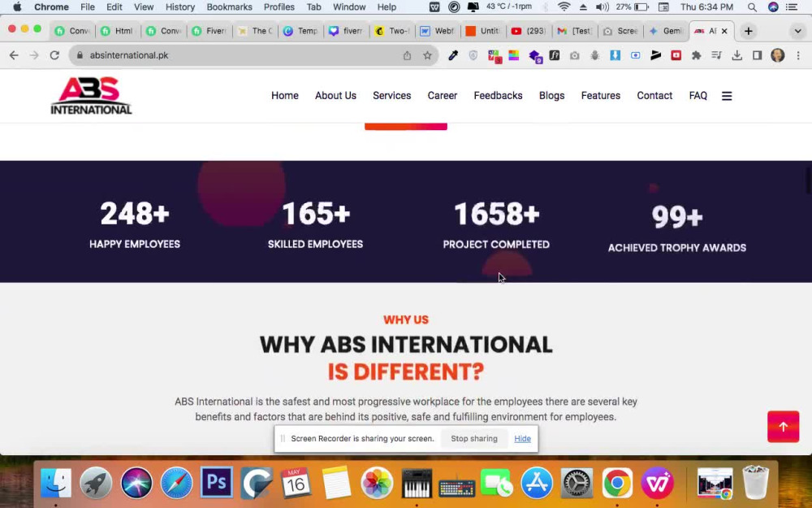The width and height of the screenshot is (812, 508).
Task: Switch to the Gemini tab
Action: coord(666,31)
